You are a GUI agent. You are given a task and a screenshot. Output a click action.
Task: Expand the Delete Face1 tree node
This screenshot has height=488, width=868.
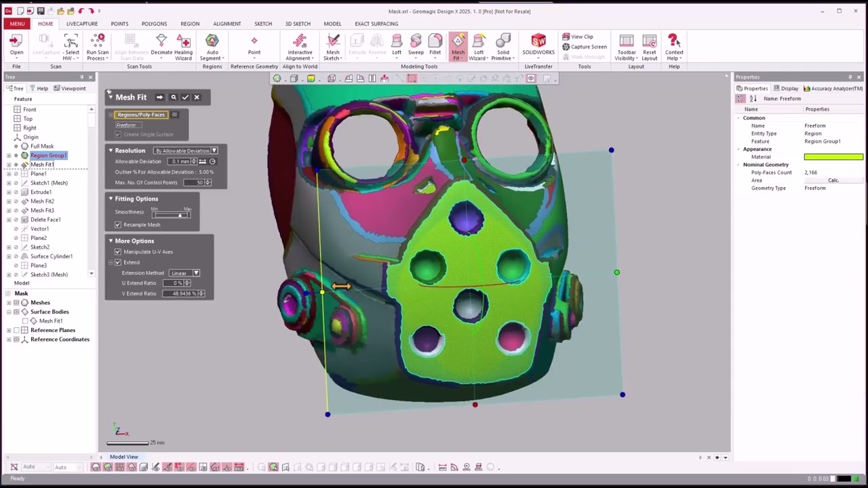tap(9, 220)
